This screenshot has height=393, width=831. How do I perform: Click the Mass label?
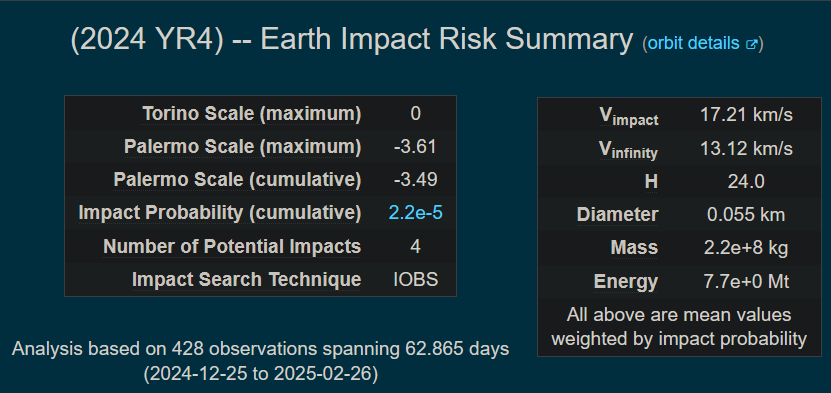(634, 248)
